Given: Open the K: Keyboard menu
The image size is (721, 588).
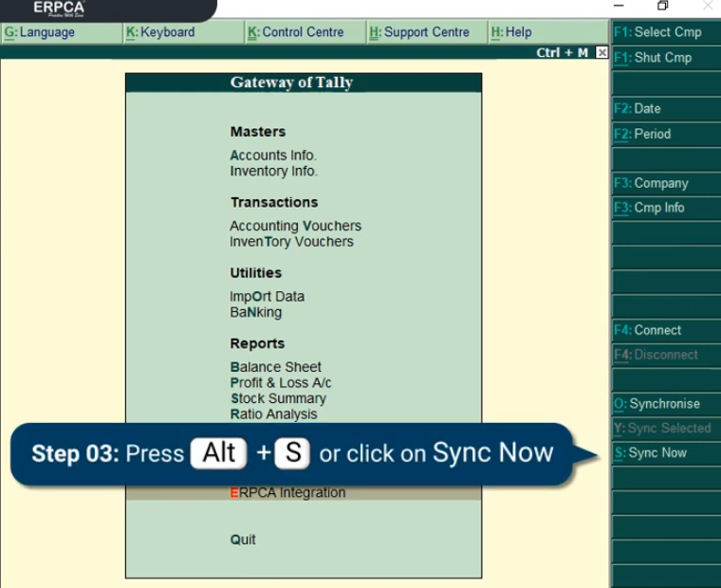Looking at the screenshot, I should 183,32.
